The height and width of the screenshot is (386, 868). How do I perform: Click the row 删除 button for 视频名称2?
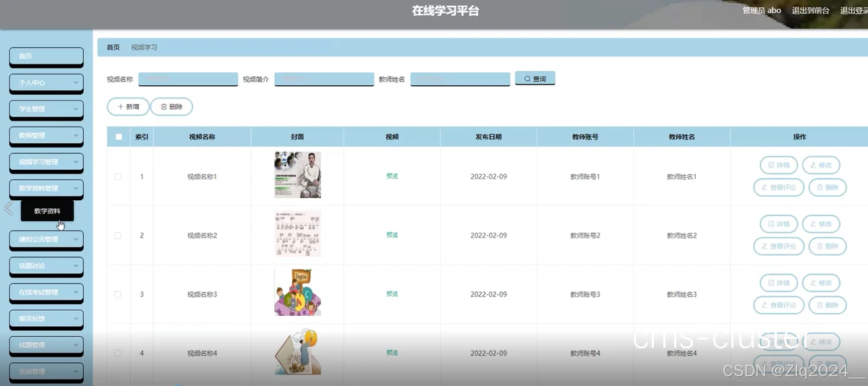pos(827,246)
